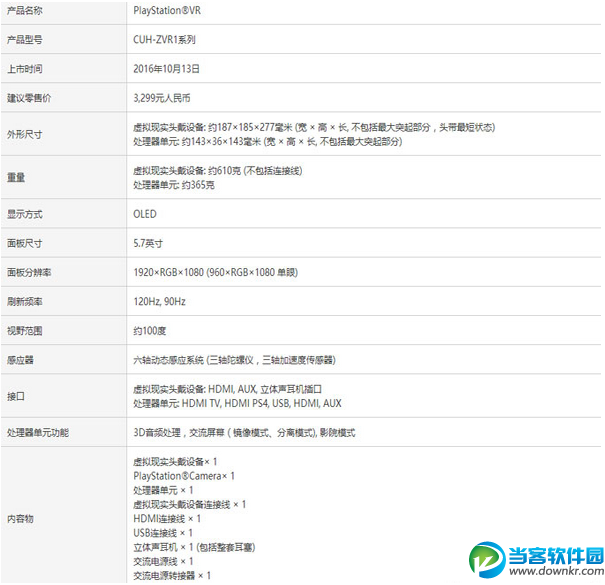Click the 内容物 label
Image resolution: width=605 pixels, height=585 pixels.
(x=20, y=519)
